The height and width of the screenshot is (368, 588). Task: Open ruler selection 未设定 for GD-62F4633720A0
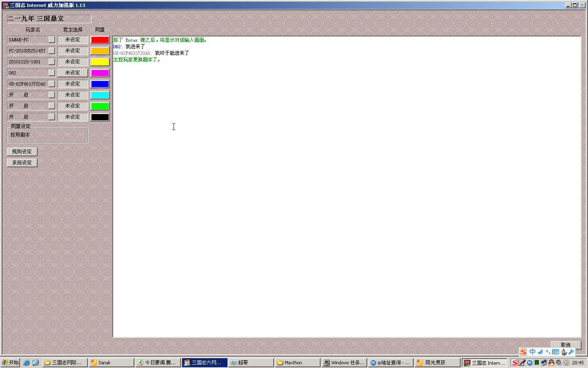[73, 84]
